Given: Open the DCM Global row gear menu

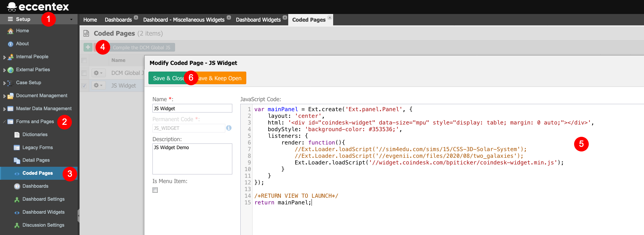Looking at the screenshot, I should point(98,73).
